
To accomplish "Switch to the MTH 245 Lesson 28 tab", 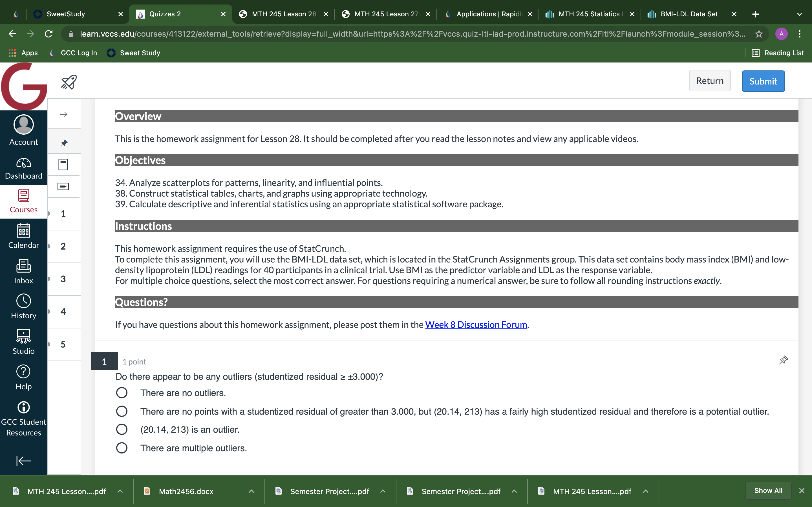I will pyautogui.click(x=283, y=14).
